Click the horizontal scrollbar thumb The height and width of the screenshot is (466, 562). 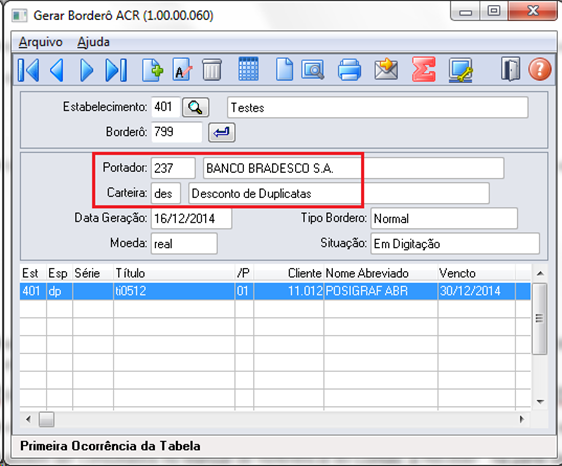[x=47, y=419]
